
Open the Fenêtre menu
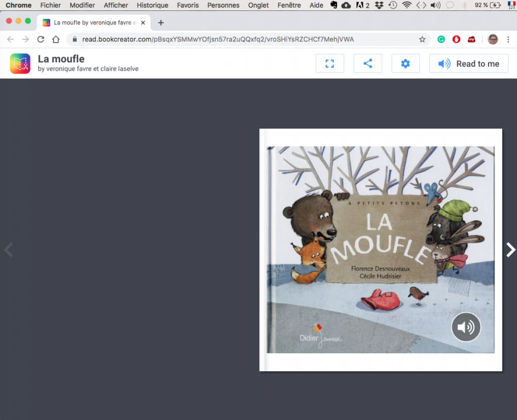[x=289, y=5]
